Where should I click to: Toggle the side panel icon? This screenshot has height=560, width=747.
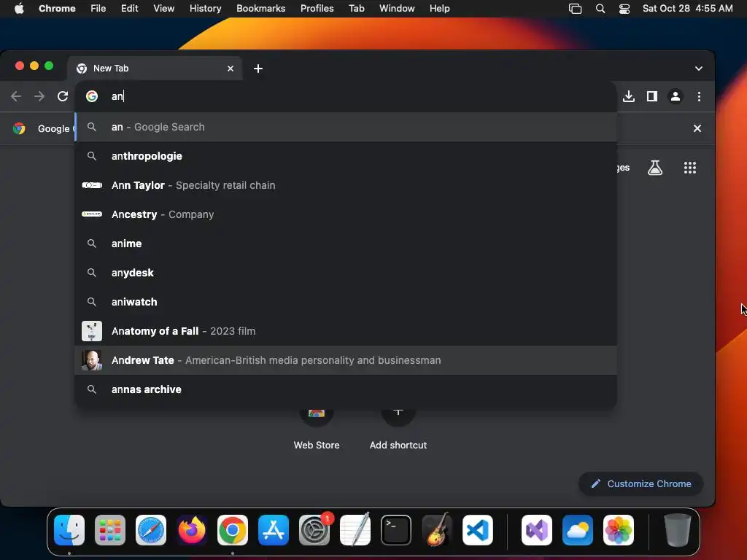(x=651, y=97)
